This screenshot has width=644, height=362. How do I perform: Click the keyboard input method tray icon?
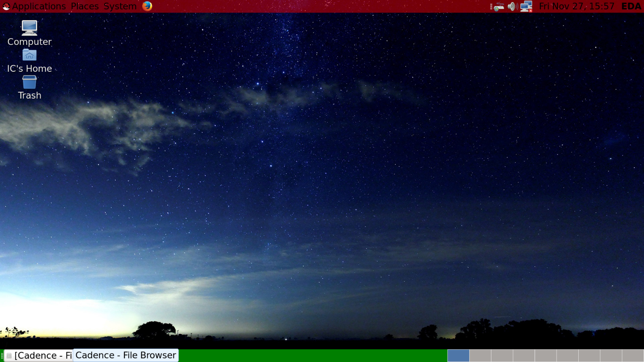[499, 7]
